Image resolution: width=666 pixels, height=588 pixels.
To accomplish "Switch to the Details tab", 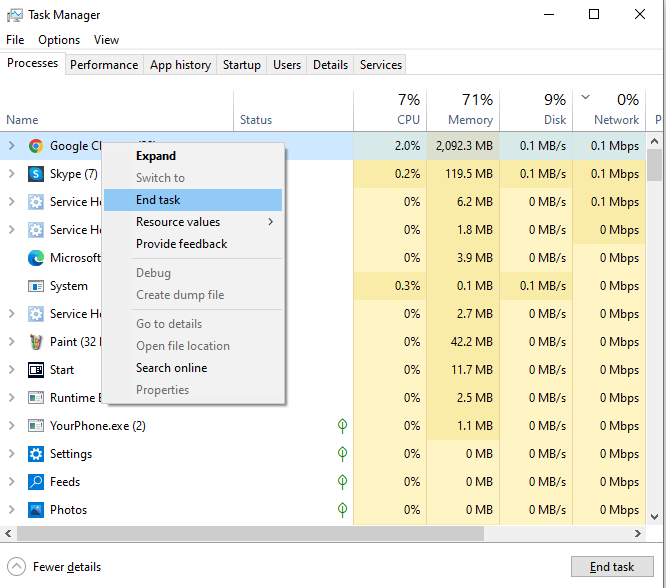I will (330, 65).
